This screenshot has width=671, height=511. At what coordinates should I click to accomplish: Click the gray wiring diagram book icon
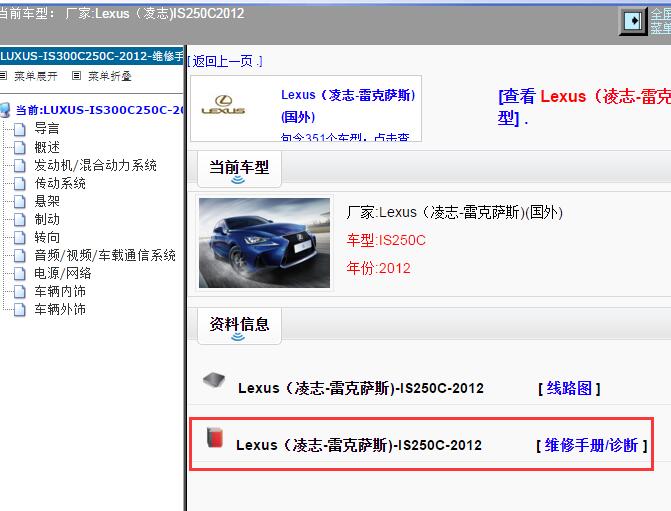point(214,380)
